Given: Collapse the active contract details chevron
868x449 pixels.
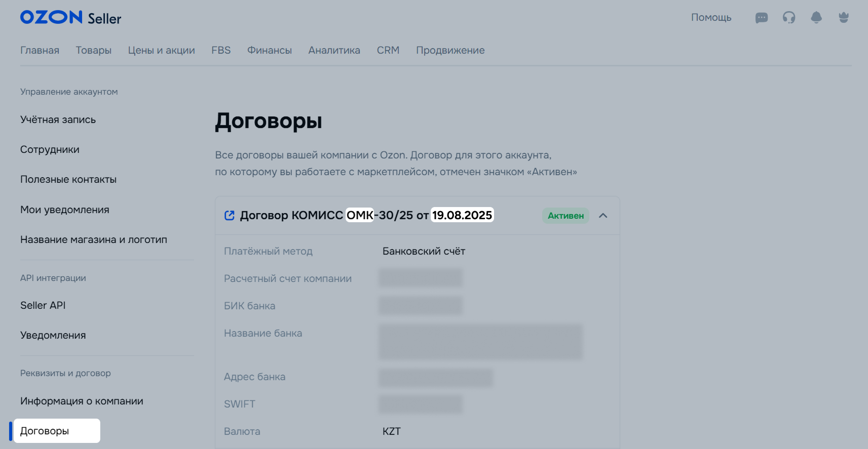Looking at the screenshot, I should coord(603,216).
